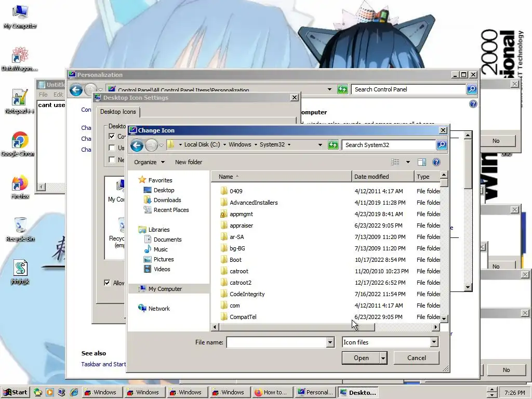Click the Search Control Panel field

tap(408, 89)
